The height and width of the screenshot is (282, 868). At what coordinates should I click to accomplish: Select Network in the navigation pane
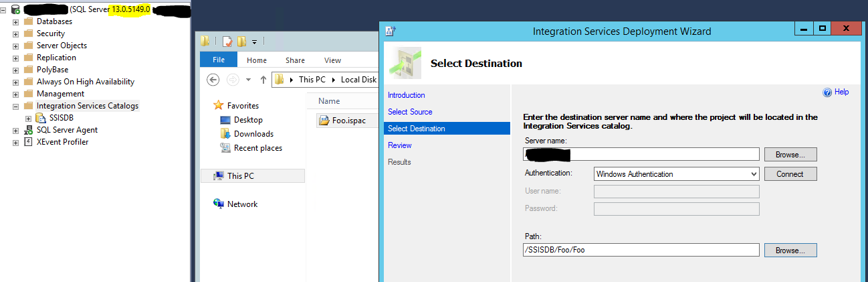pyautogui.click(x=242, y=204)
